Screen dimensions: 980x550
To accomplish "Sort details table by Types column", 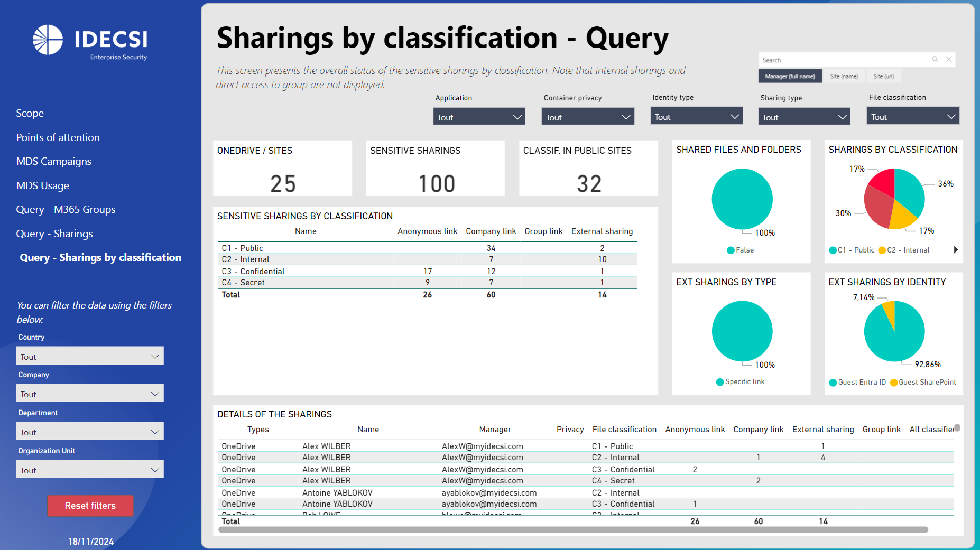I will point(258,430).
